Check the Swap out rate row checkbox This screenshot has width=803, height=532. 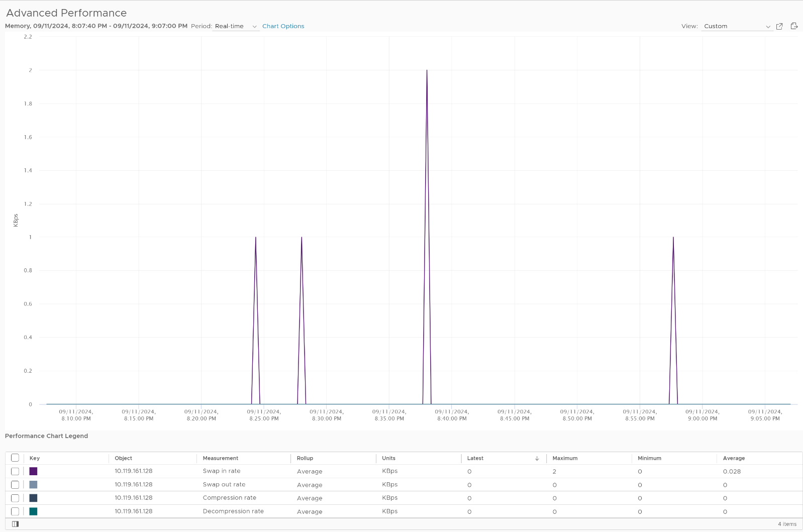[15, 485]
